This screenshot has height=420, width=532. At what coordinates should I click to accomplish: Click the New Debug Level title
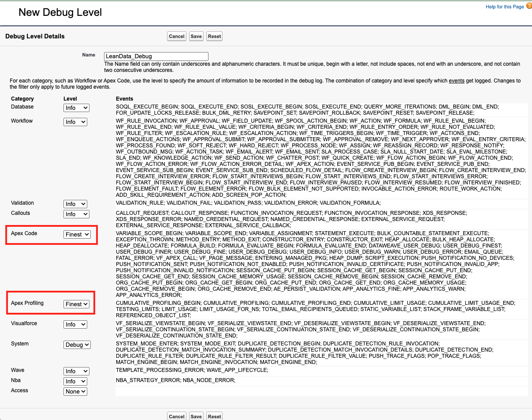click(60, 12)
